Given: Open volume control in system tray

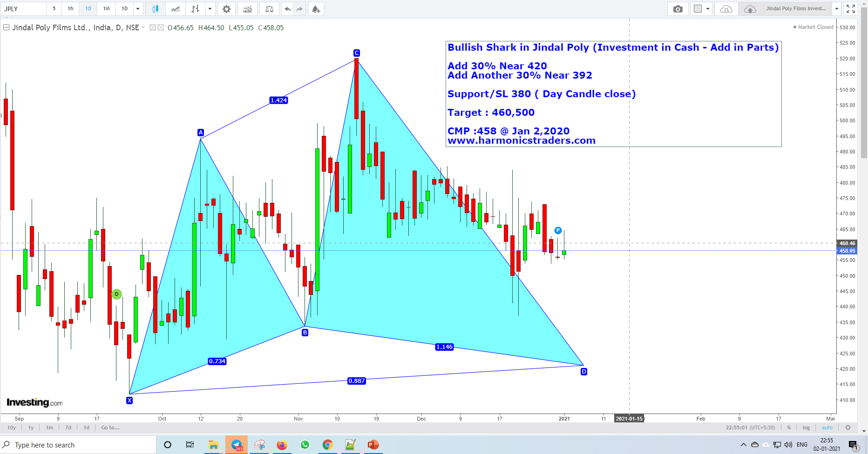Looking at the screenshot, I should coord(788,445).
